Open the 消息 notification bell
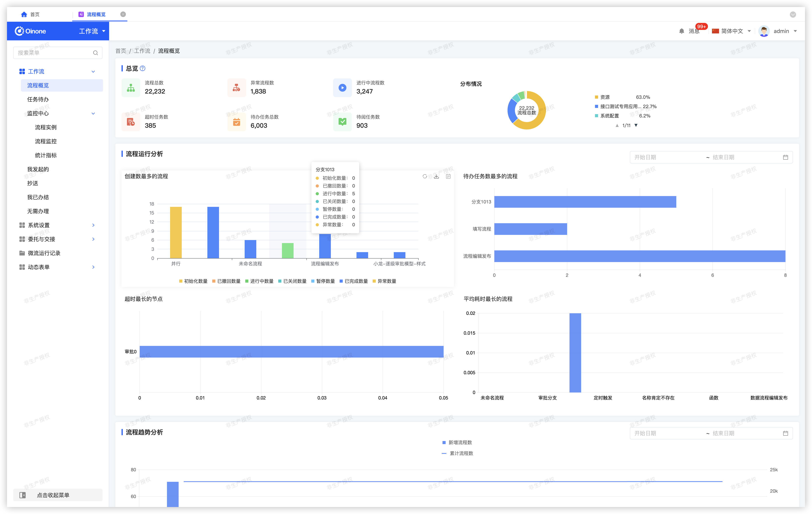812x514 pixels. pos(682,31)
